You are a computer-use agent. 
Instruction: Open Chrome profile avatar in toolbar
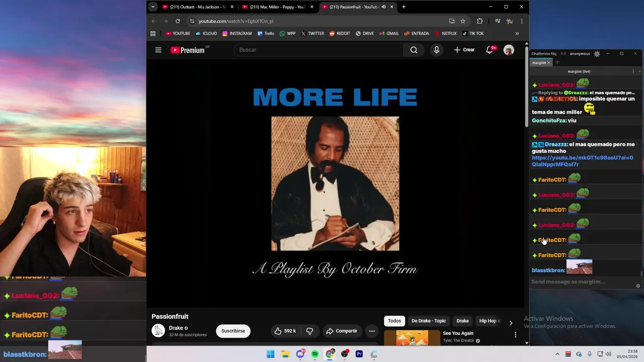[510, 21]
